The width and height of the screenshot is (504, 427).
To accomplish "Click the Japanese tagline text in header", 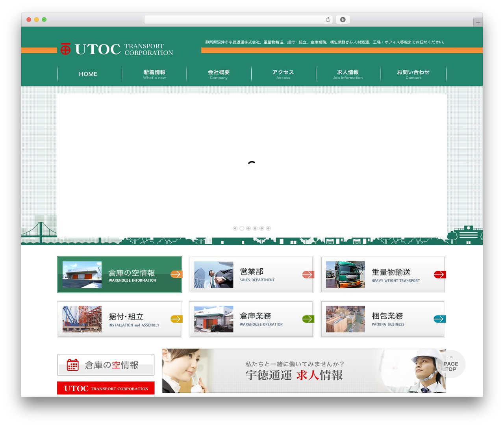I will pos(325,42).
